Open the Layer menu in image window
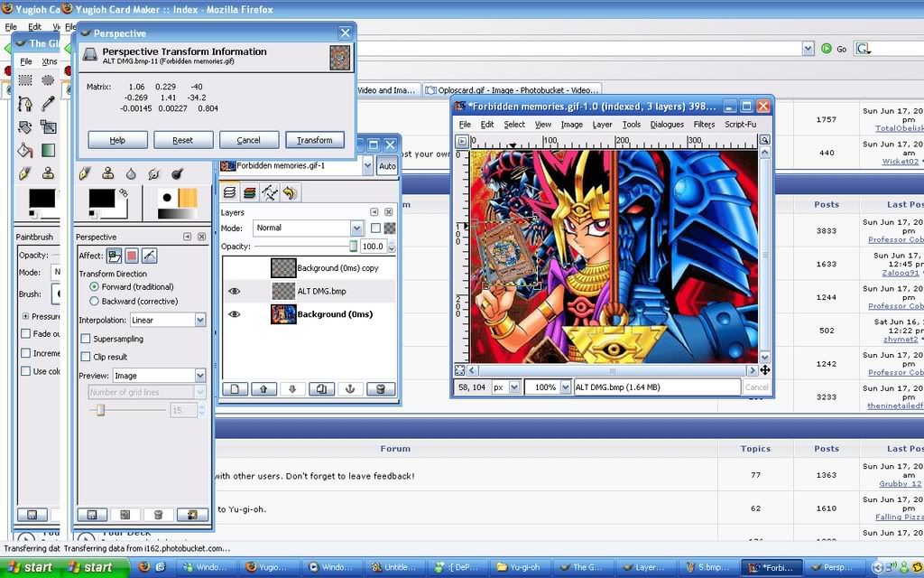The height and width of the screenshot is (578, 924). [x=602, y=125]
